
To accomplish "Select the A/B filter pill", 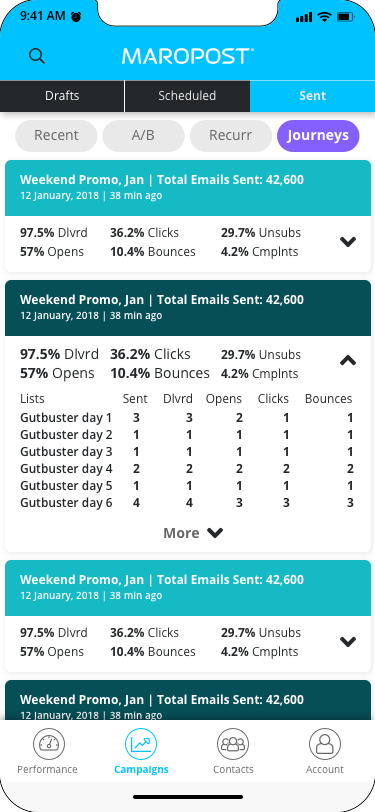I will tap(143, 136).
